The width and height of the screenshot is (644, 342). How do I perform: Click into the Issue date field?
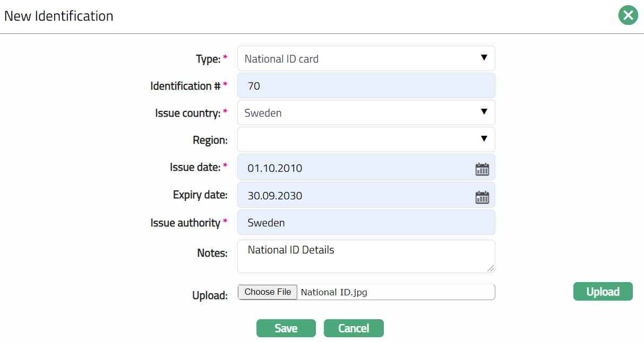pyautogui.click(x=356, y=168)
